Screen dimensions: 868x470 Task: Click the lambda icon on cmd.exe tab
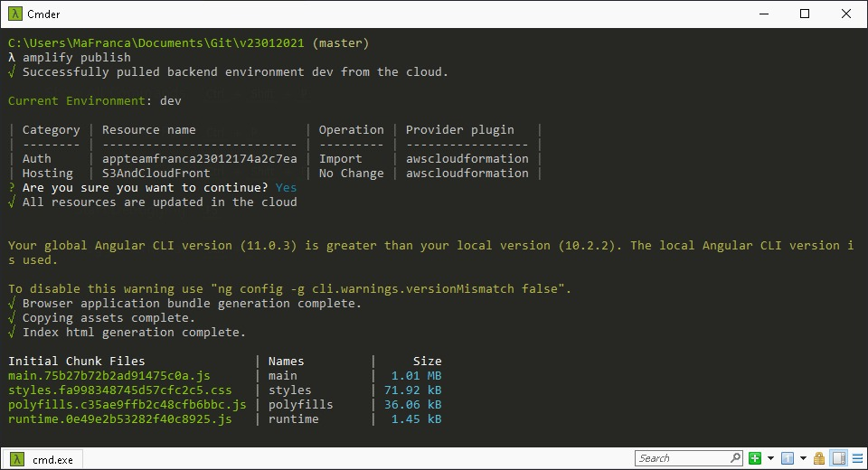[17, 459]
